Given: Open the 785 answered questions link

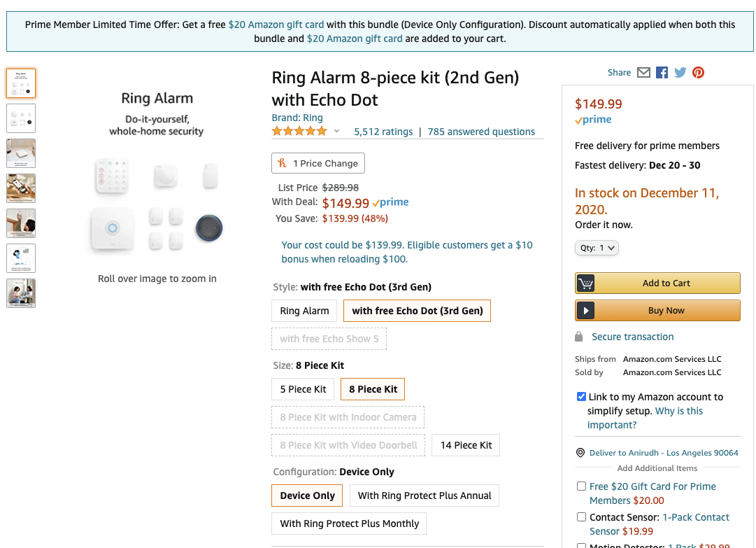Looking at the screenshot, I should [481, 132].
